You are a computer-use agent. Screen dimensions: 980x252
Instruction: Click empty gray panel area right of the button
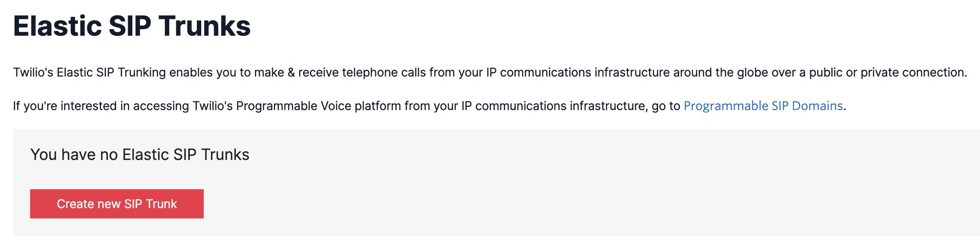point(559,204)
